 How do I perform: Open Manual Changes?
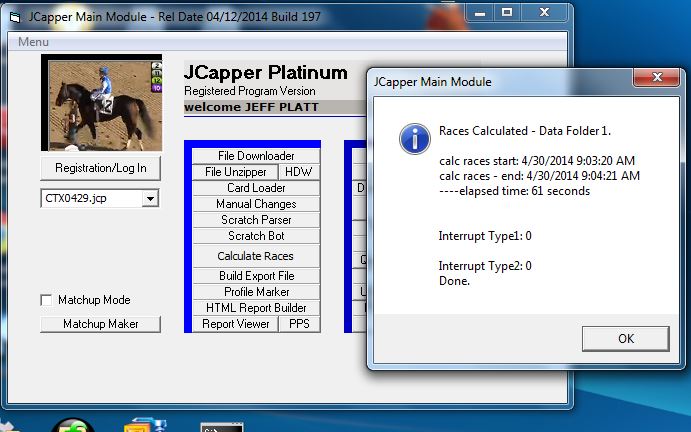point(256,204)
